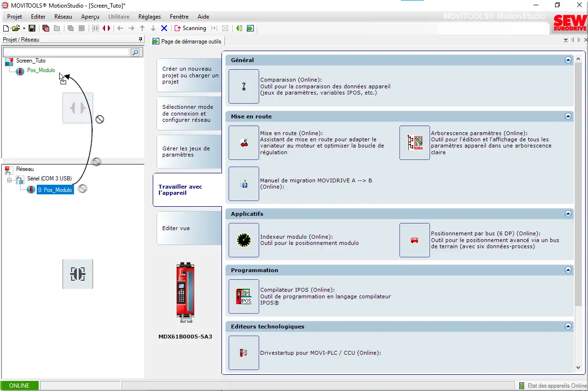
Task: Select Travailler avec l'appareil tab
Action: pos(188,190)
